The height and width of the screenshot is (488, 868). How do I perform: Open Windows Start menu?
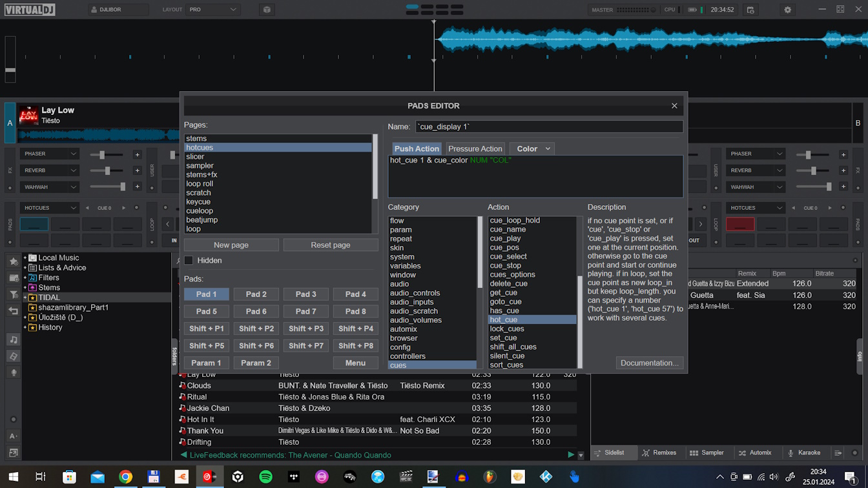point(12,477)
